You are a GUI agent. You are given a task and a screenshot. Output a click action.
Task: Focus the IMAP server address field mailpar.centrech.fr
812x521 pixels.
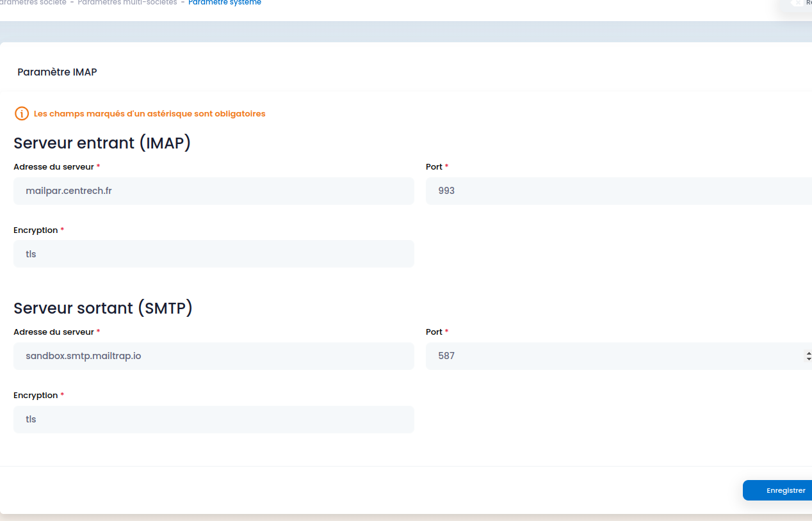pos(214,191)
